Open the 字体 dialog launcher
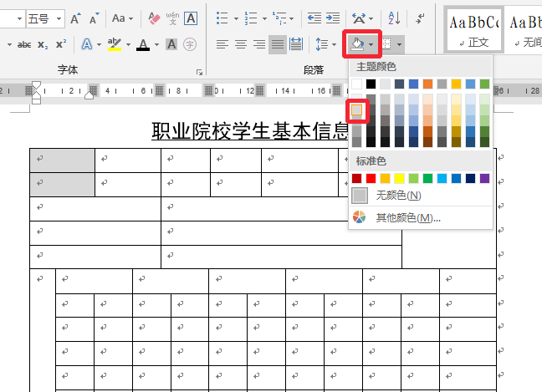This screenshot has width=542, height=392. coord(199,72)
